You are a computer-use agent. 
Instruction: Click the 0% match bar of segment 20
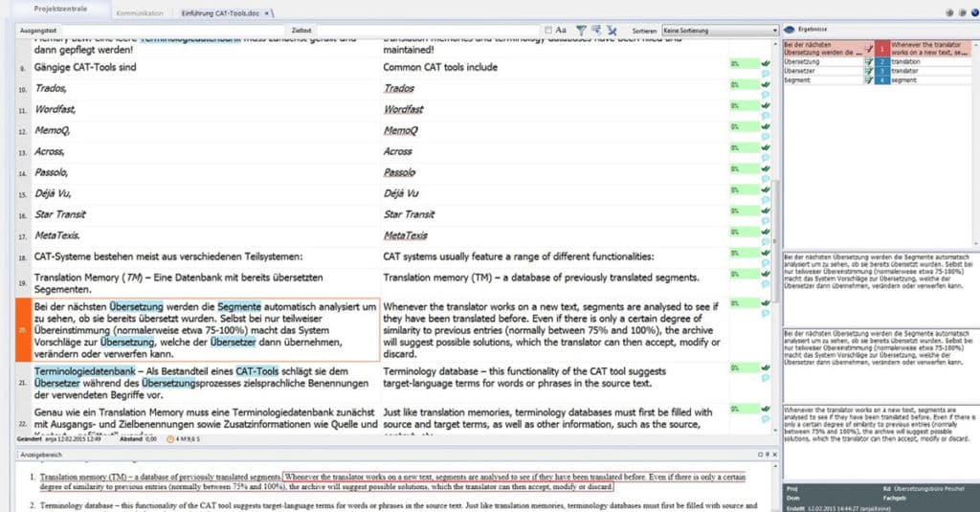coord(745,303)
